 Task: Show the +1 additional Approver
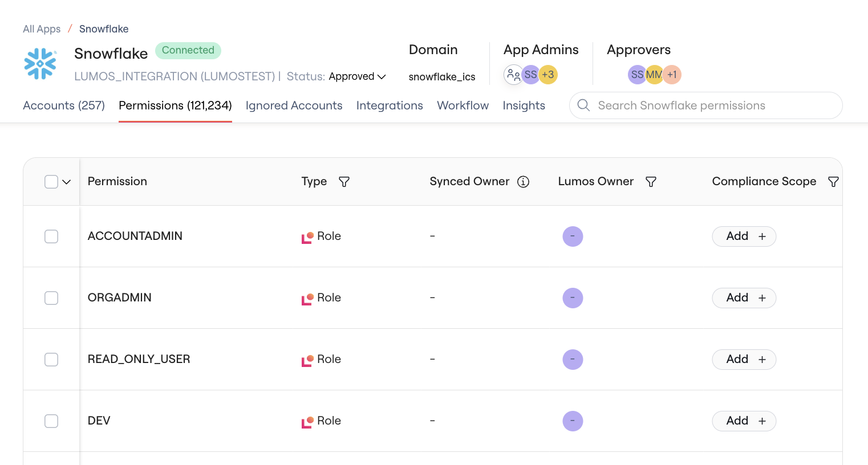(672, 75)
